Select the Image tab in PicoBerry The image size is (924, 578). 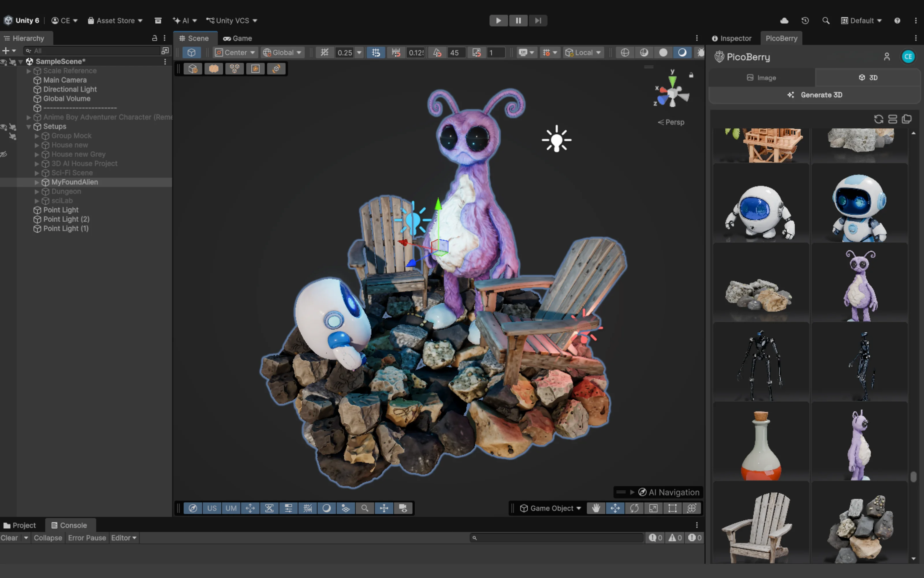[x=761, y=78]
